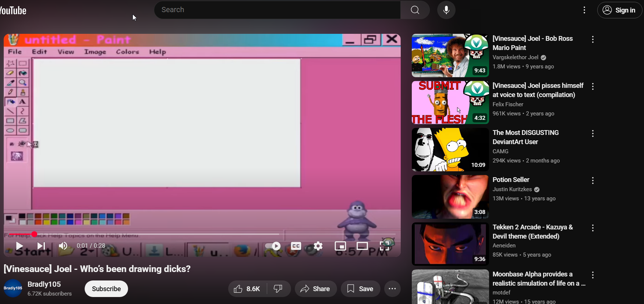
Task: Click '294K views • 2 months ago' text
Action: [x=526, y=161]
